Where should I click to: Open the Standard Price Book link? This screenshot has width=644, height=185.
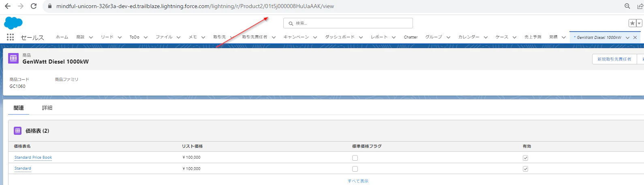(33, 157)
